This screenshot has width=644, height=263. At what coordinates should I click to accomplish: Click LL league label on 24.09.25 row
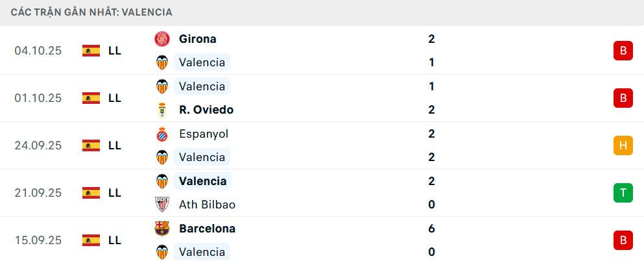[x=115, y=145]
